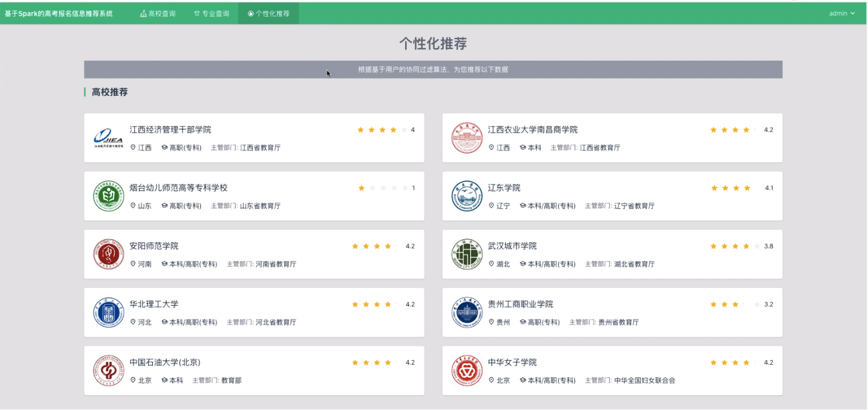Click the location pin icon beside 山东
Viewport: 868px width, 410px height.
coord(133,206)
